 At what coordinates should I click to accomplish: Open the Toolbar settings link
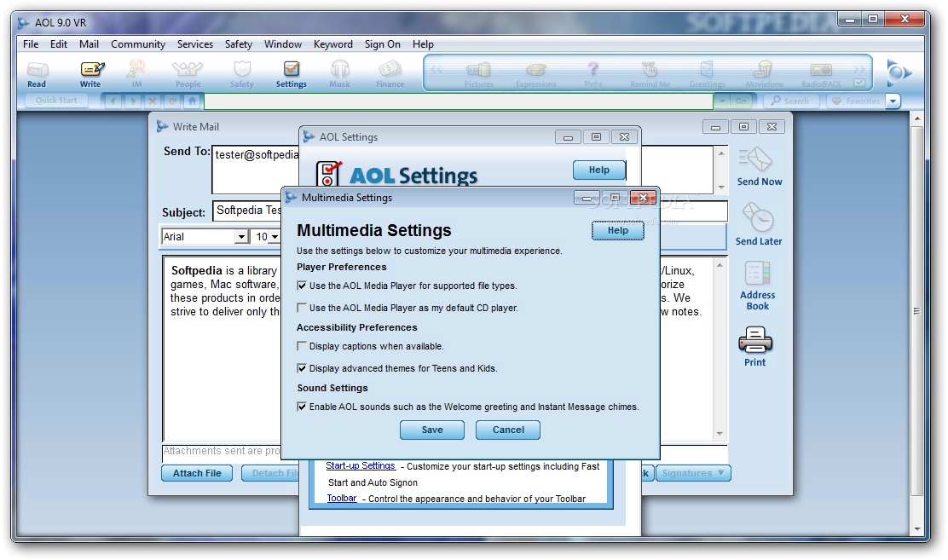coord(342,499)
